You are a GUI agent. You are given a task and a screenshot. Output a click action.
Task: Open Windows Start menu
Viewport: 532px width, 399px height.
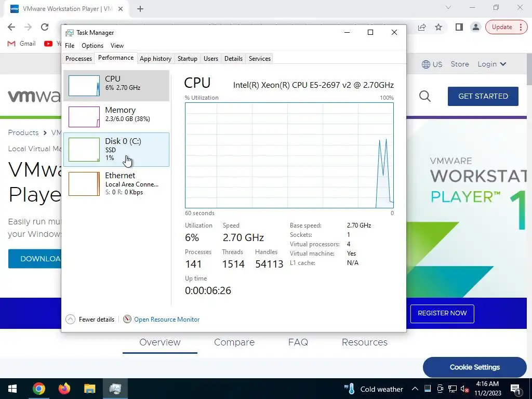[x=12, y=389]
